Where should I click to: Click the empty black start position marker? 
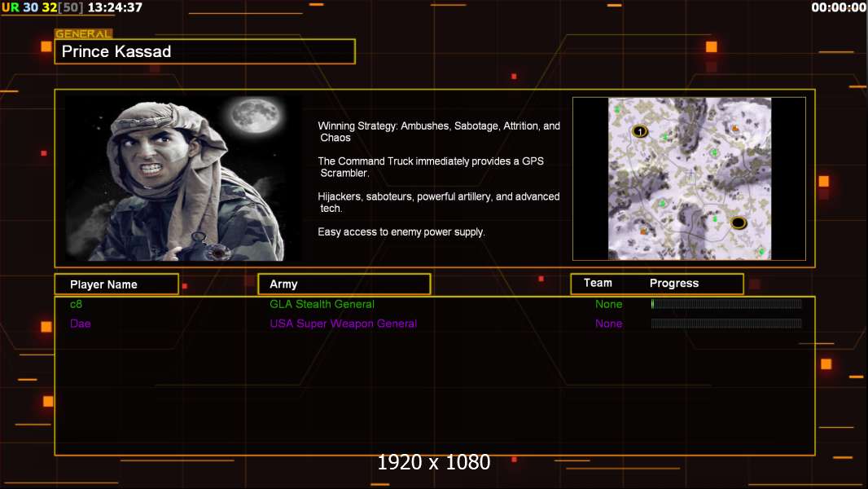738,222
